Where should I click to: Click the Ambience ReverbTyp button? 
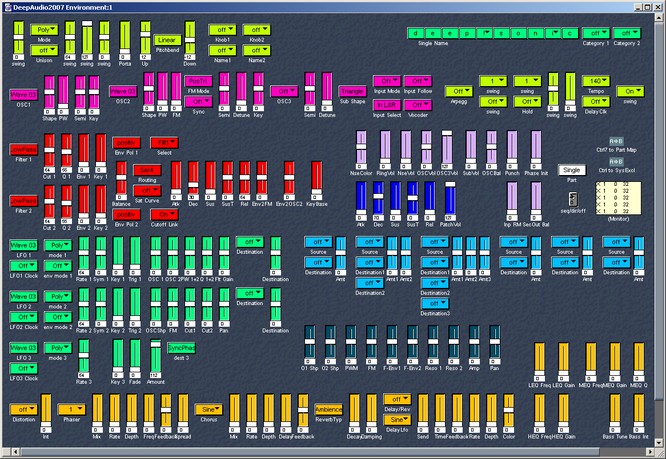pyautogui.click(x=328, y=409)
